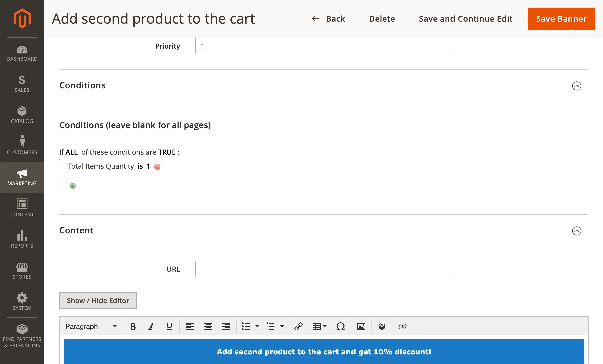The height and width of the screenshot is (364, 603).
Task: Insert variable with the (x) icon
Action: click(402, 326)
